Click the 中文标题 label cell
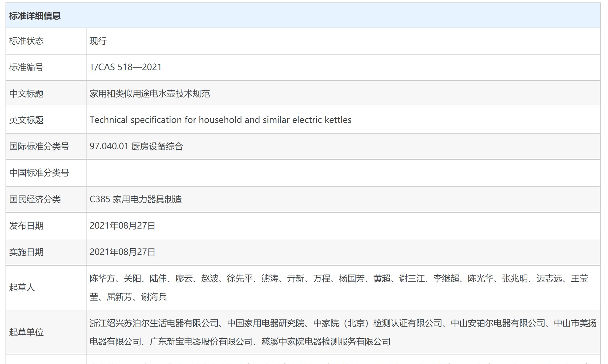The width and height of the screenshot is (608, 364). point(26,94)
